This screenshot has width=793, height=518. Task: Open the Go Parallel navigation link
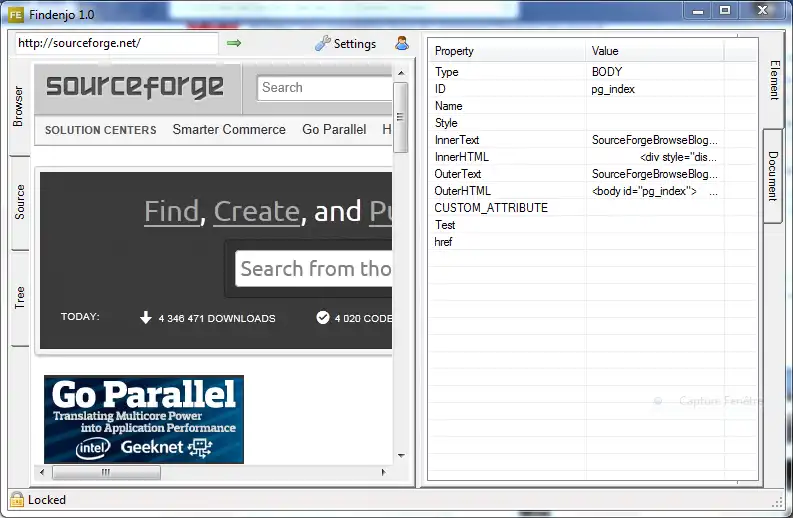click(334, 130)
